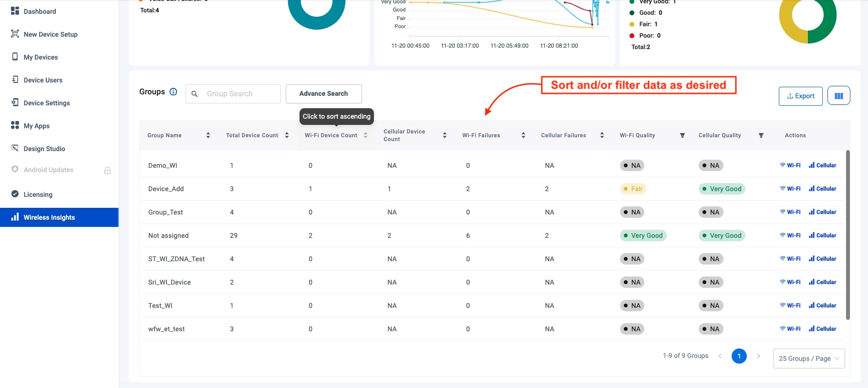Export the groups table data
The height and width of the screenshot is (388, 868).
[800, 96]
